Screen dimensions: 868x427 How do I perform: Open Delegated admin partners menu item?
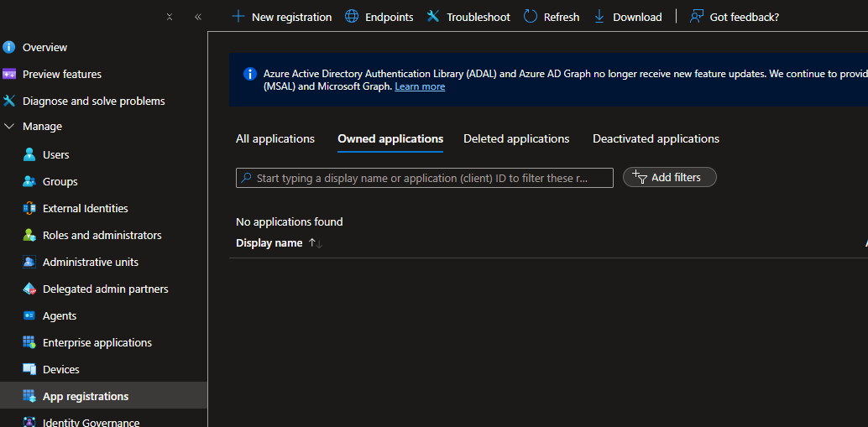pos(103,289)
